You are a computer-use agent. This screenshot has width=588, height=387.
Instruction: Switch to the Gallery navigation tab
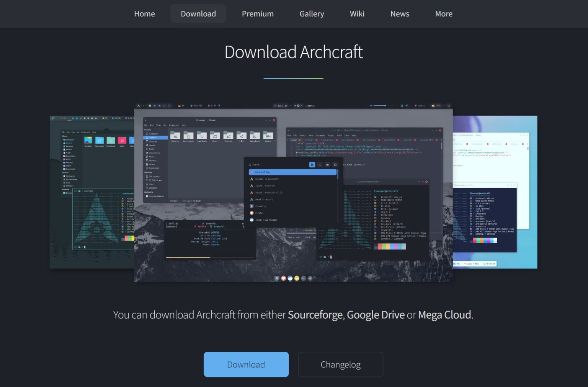(x=312, y=14)
